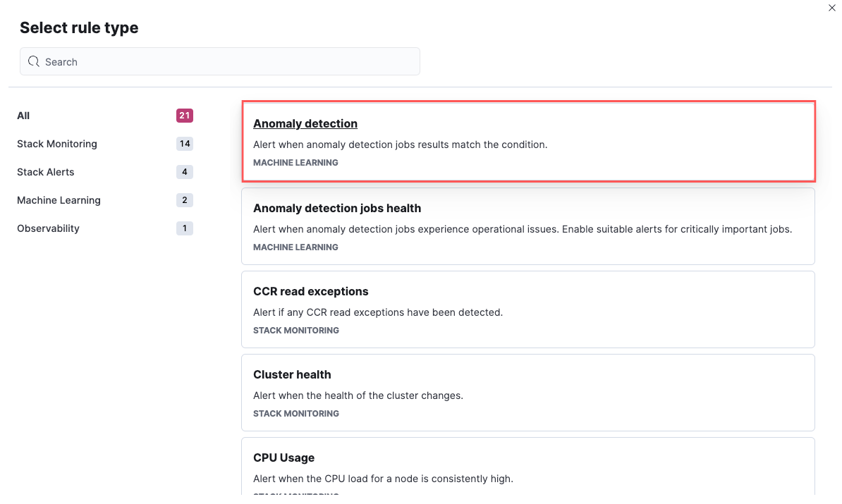The image size is (842, 504).
Task: Click the STACK MONITORING tag under Cluster health
Action: pos(295,413)
